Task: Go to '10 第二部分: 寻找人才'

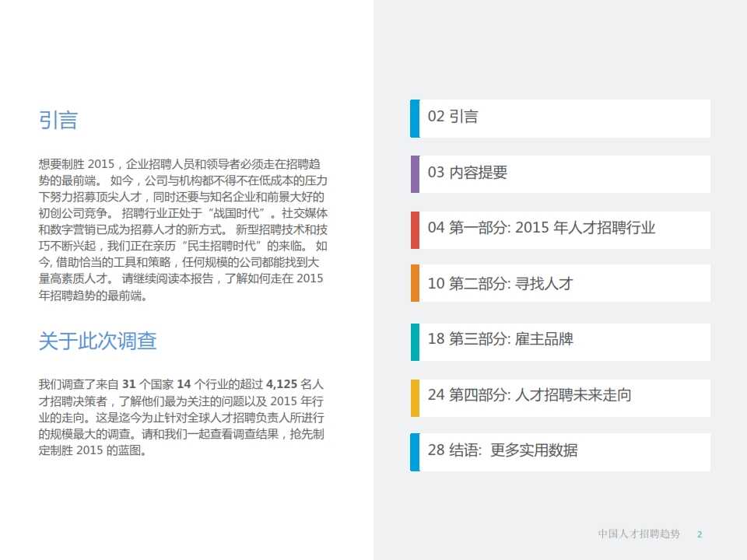Action: pyautogui.click(x=560, y=283)
